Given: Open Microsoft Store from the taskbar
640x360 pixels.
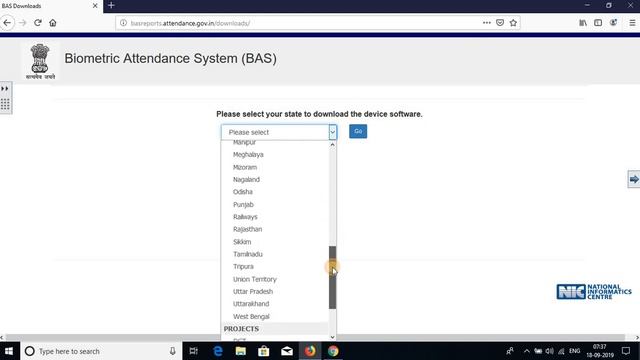Looking at the screenshot, I should (264, 351).
